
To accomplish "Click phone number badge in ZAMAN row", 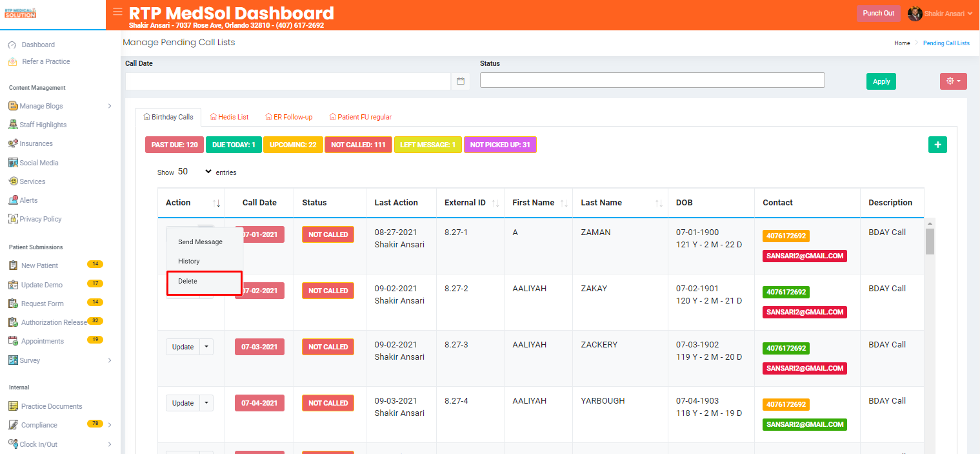I will coord(786,236).
